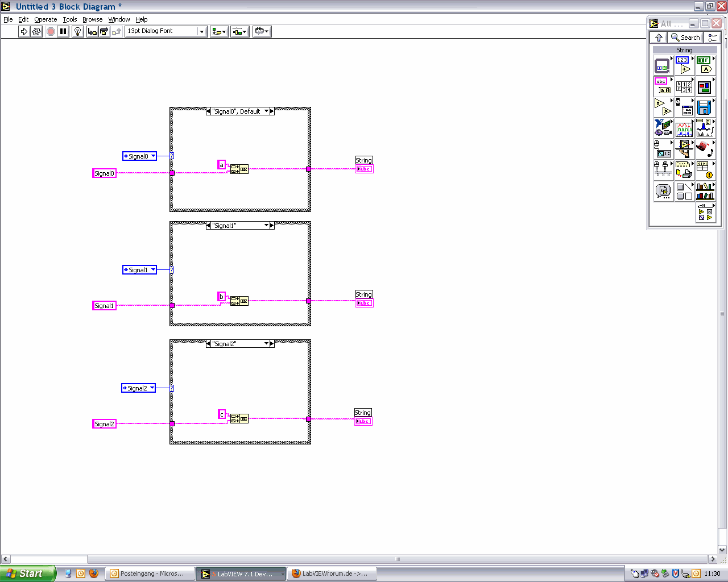Open the Array palette
The image size is (728, 582).
(684, 86)
